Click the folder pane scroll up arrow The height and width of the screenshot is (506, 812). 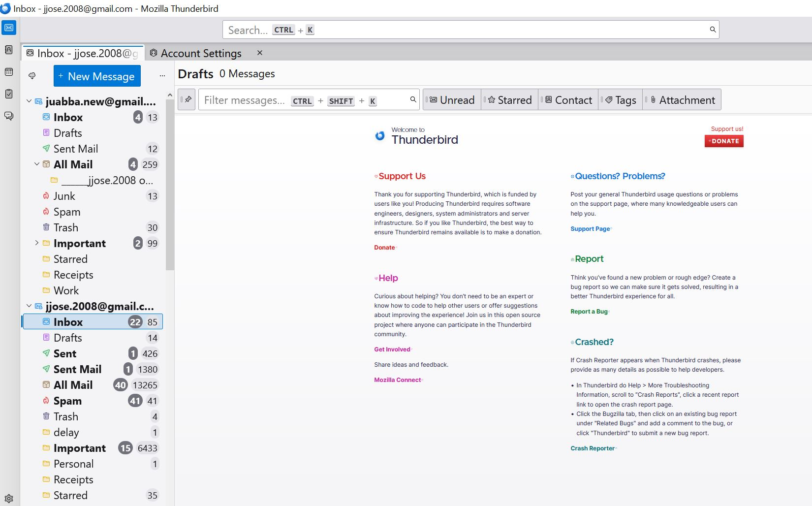[170, 95]
